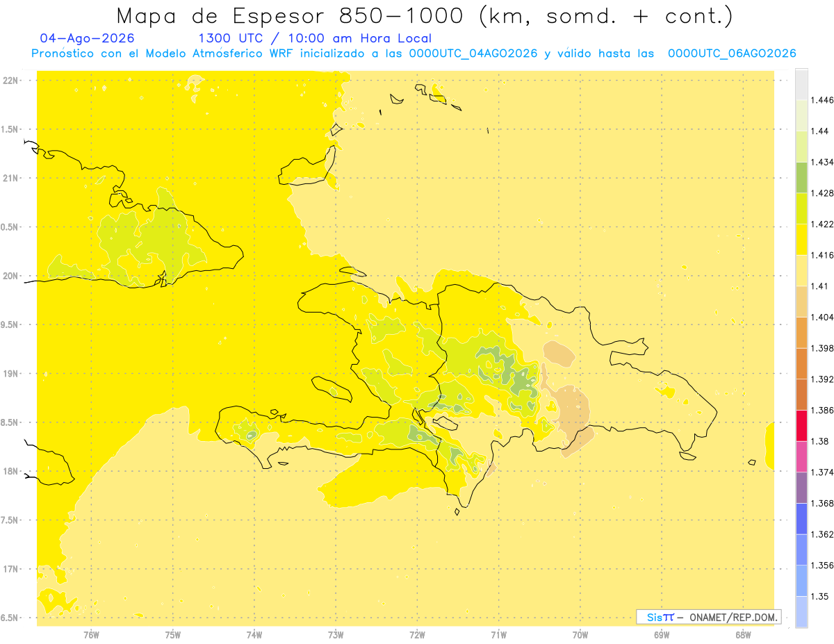
Task: Click the legend value "1.41"
Action: (x=819, y=286)
